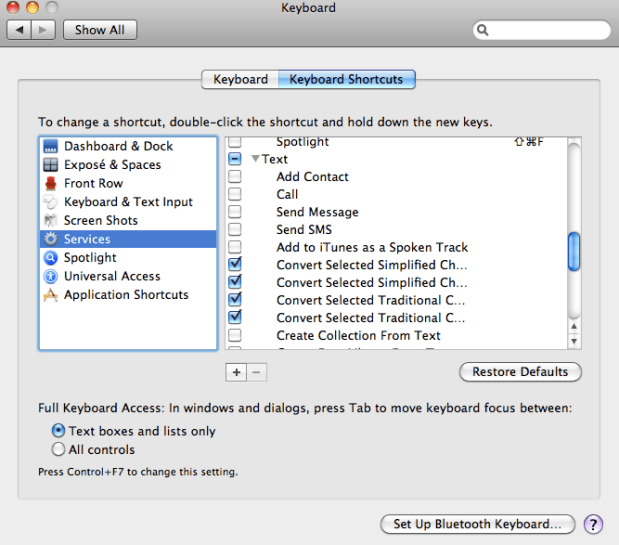Add a shortcut with the plus button
This screenshot has height=545, width=619.
(x=236, y=372)
